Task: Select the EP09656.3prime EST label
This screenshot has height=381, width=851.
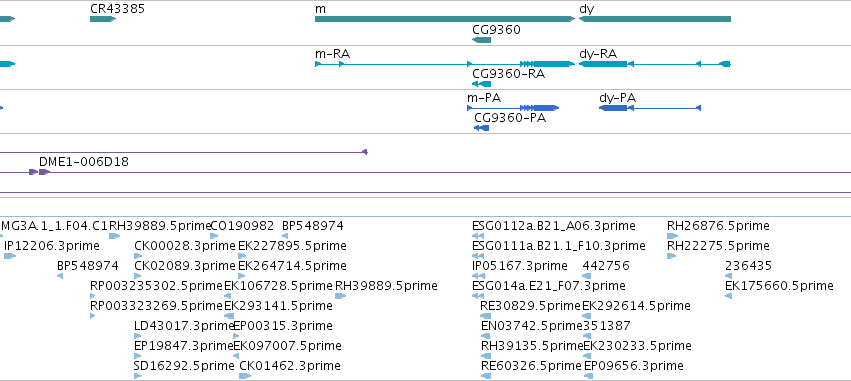Action: pyautogui.click(x=633, y=366)
